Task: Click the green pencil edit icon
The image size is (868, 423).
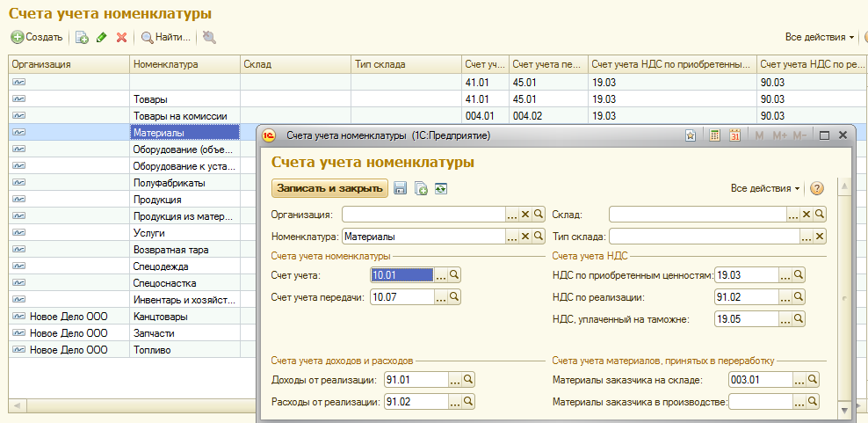Action: pyautogui.click(x=102, y=38)
